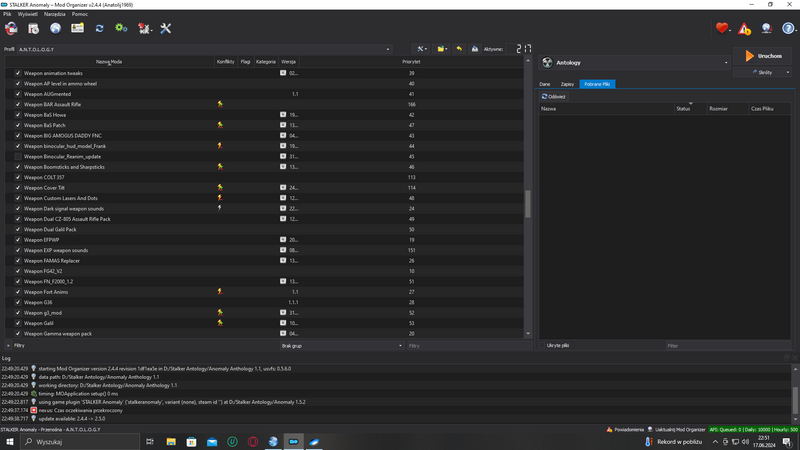
Task: Open the profiles ID card icon
Action: tap(77, 28)
